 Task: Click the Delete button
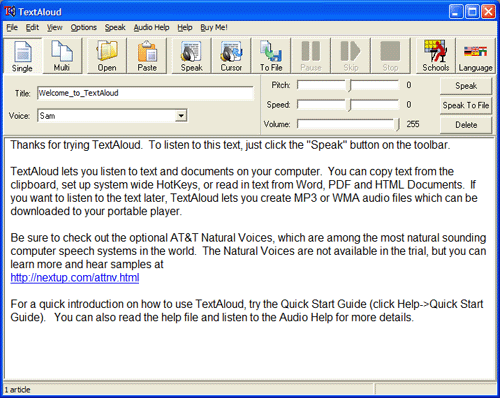[x=466, y=125]
